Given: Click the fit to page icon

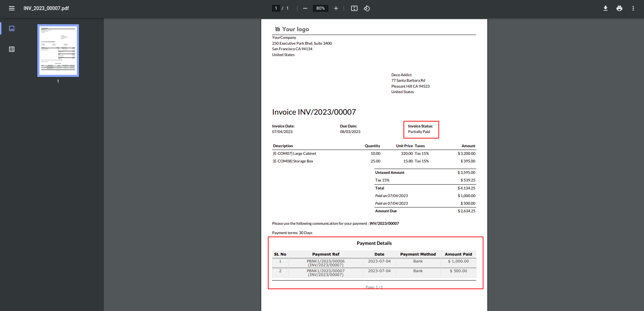Looking at the screenshot, I should click(354, 8).
